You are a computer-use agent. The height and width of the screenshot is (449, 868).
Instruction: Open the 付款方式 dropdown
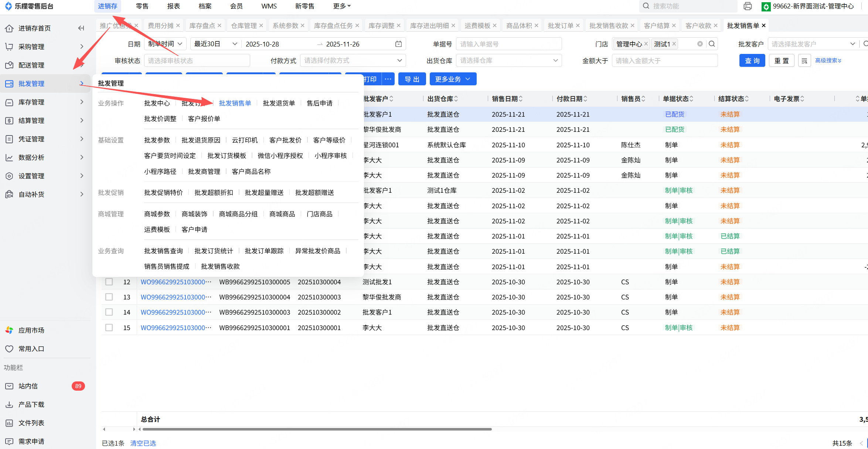(353, 61)
